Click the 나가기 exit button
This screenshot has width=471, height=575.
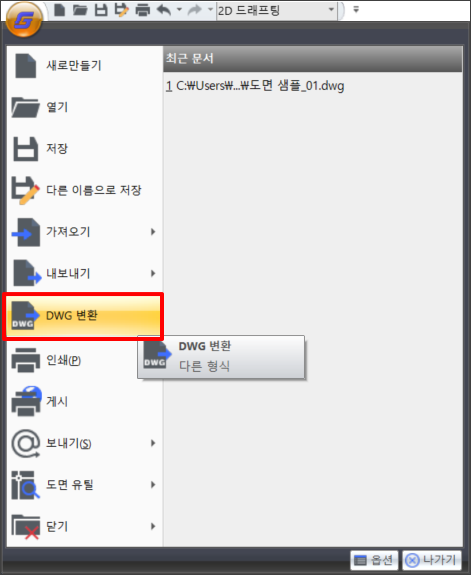point(432,560)
